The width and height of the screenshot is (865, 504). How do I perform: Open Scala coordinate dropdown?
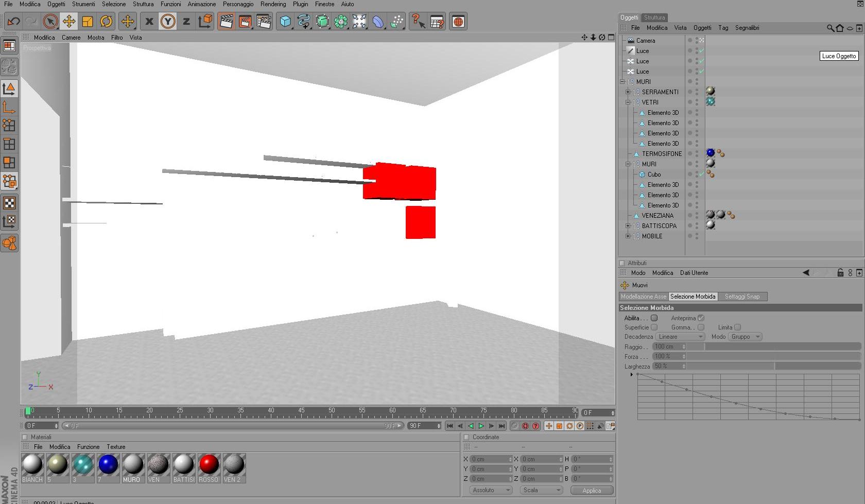tap(541, 490)
